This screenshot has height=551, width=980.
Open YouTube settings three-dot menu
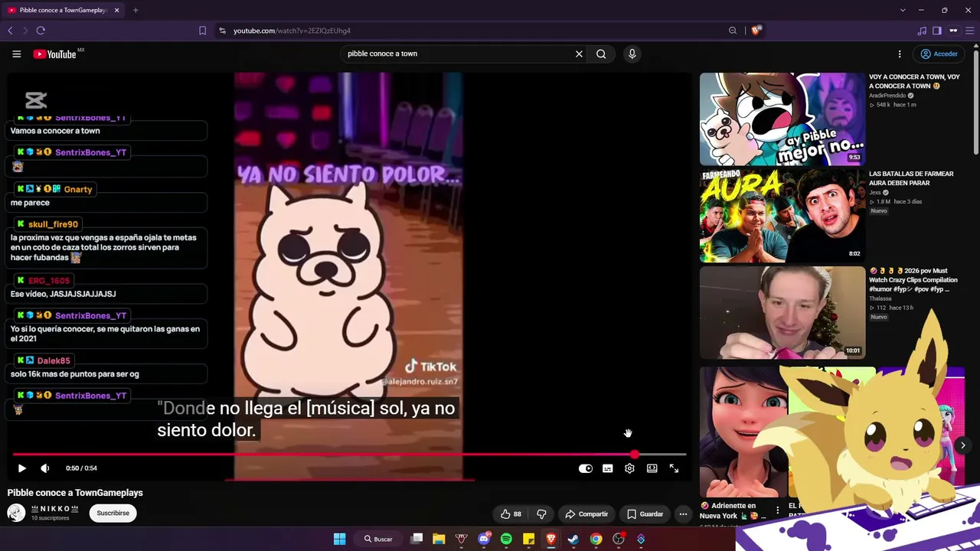[x=900, y=54]
